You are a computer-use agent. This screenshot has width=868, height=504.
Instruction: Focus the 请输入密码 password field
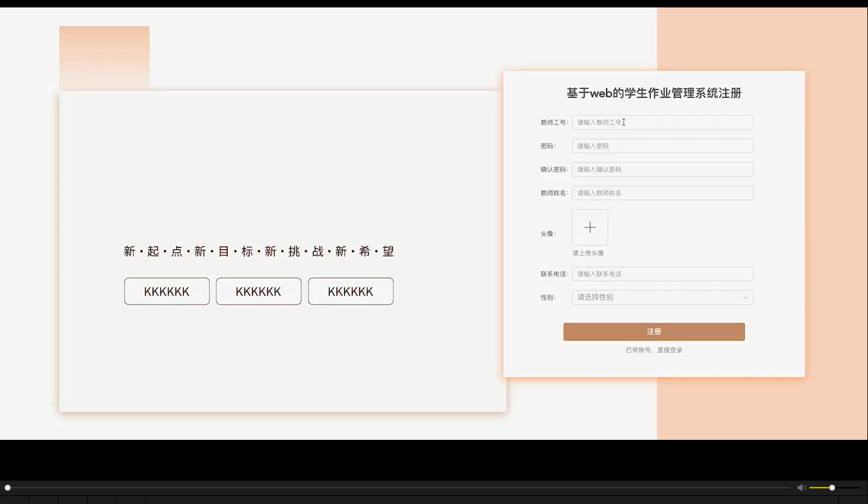tap(662, 146)
